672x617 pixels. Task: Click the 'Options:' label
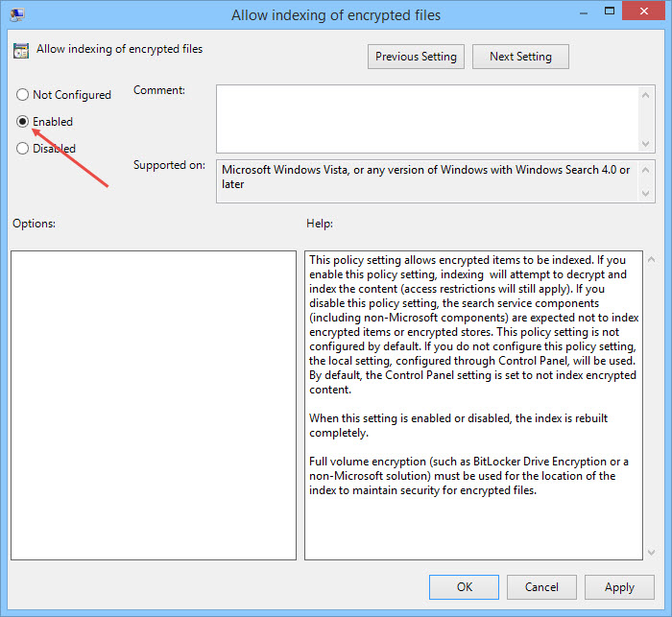34,224
